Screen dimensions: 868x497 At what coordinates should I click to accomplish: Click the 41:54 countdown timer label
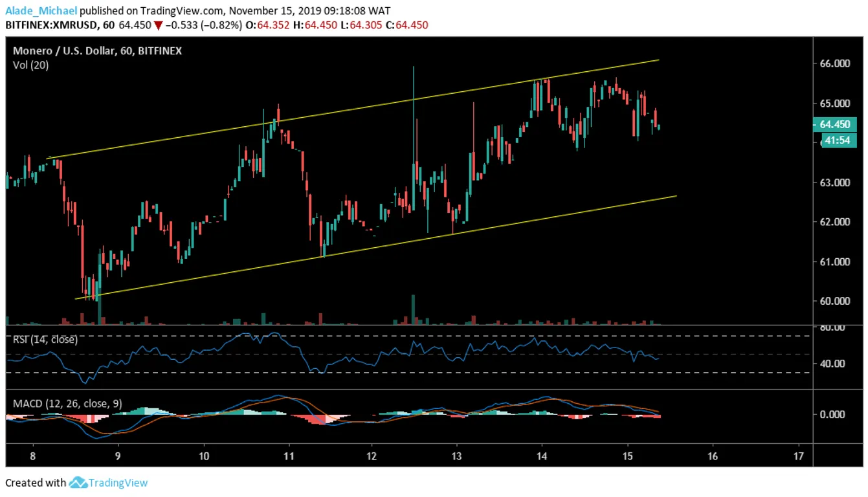coord(839,140)
